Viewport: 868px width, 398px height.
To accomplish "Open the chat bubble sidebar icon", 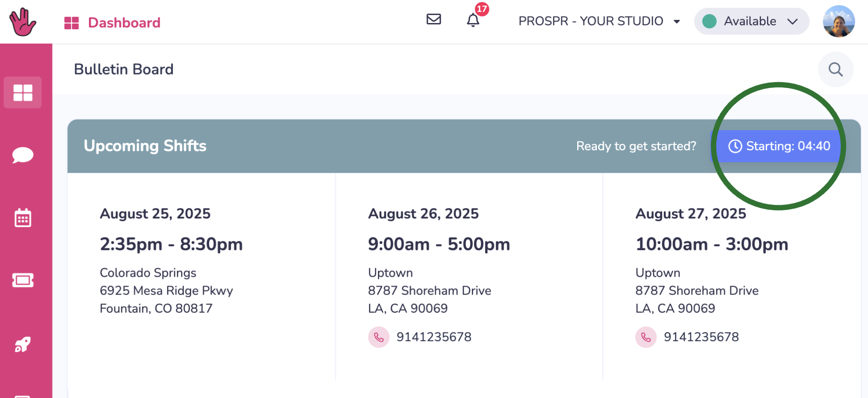I will (23, 155).
